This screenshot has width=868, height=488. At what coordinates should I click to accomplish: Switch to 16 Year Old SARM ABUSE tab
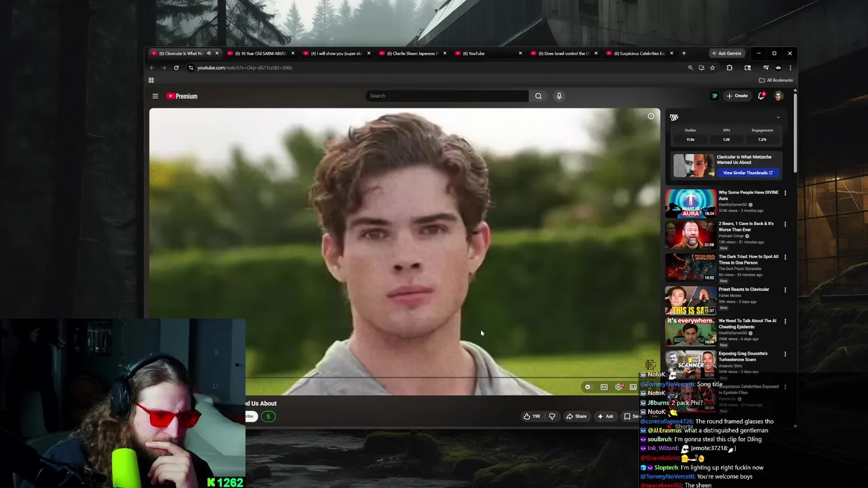coord(260,54)
